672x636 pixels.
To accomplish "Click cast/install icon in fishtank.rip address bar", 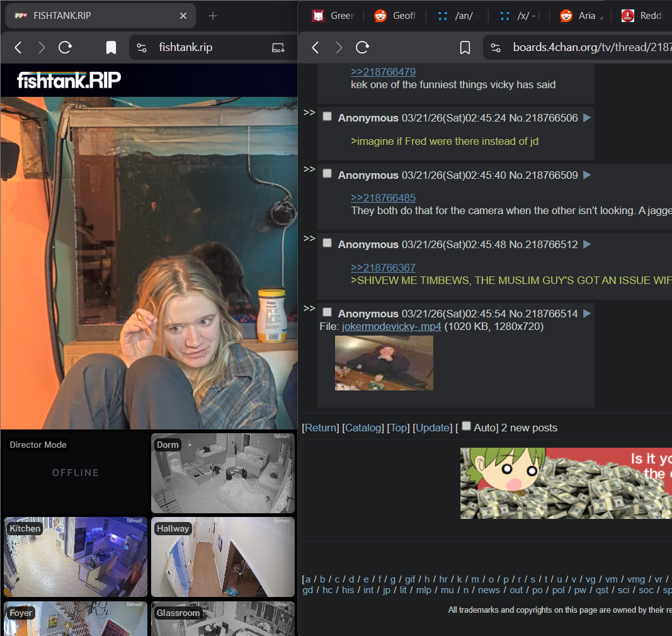I will point(278,48).
